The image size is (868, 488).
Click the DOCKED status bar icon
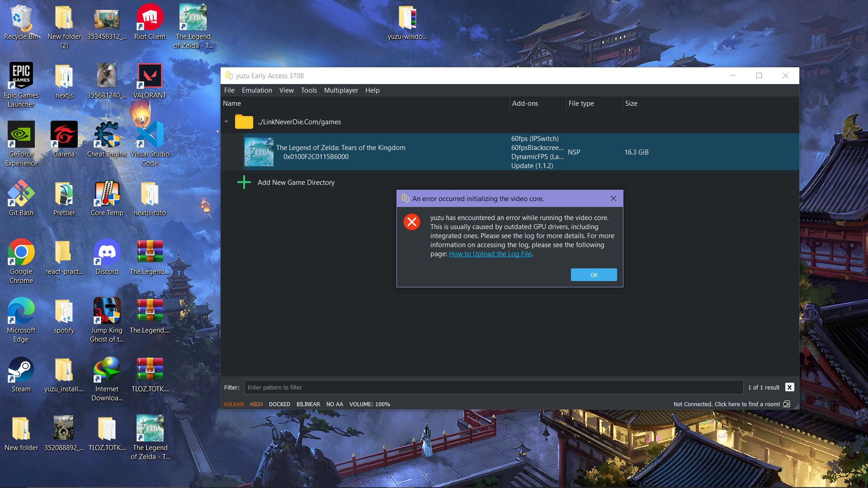tap(279, 404)
